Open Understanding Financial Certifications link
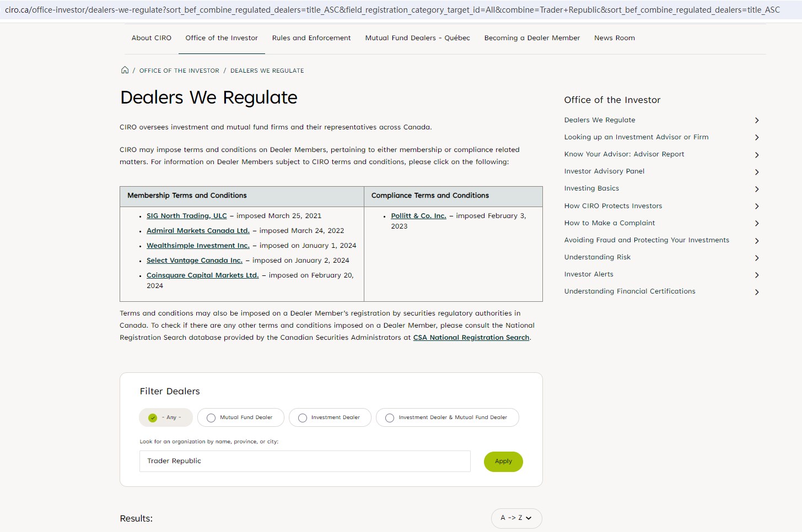This screenshot has width=802, height=532. 629,291
